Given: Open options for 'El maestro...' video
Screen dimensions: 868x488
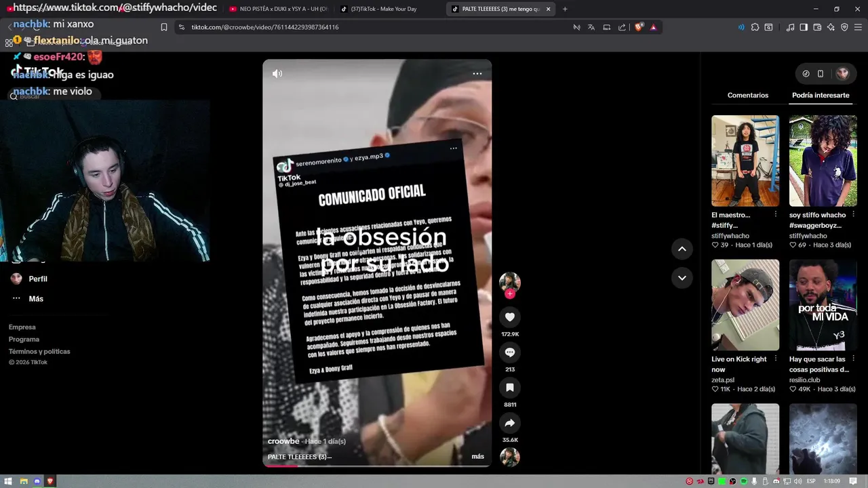Looking at the screenshot, I should pyautogui.click(x=776, y=214).
